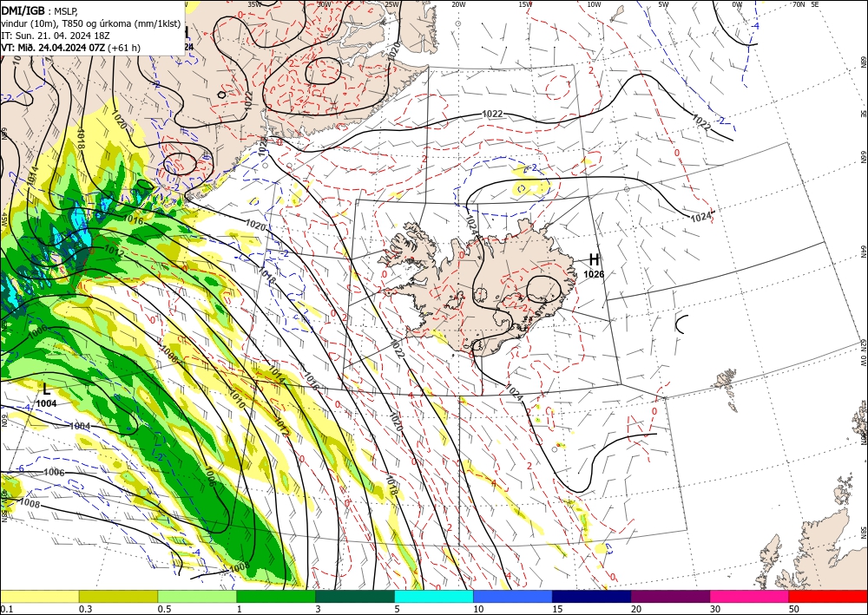Click the L low-pressure marker
The height and width of the screenshot is (615, 868).
47,389
